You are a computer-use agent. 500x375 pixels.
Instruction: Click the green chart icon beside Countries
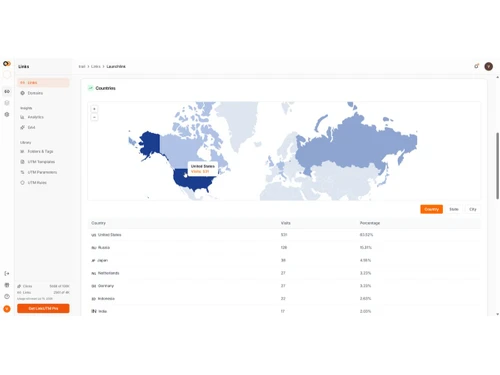coord(90,88)
